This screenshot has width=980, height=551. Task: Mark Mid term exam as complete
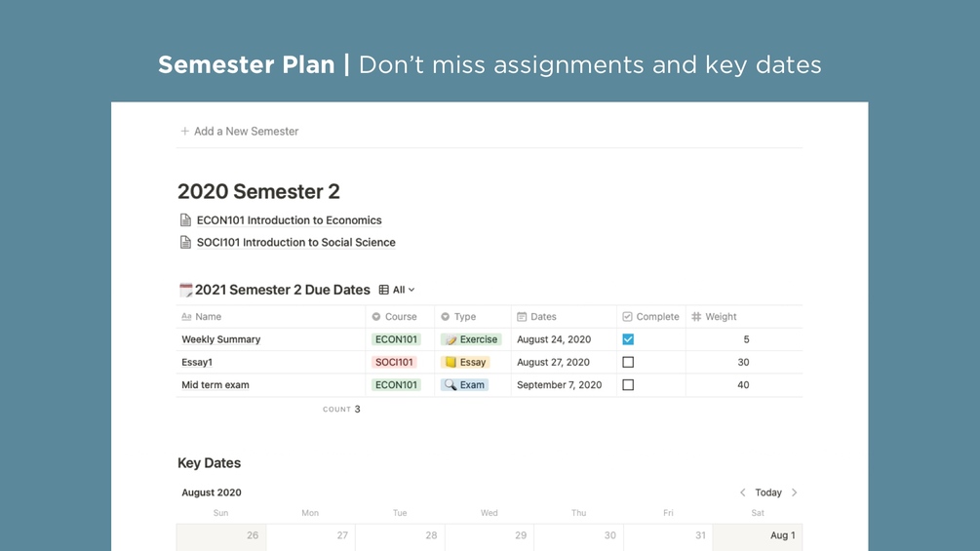[628, 385]
